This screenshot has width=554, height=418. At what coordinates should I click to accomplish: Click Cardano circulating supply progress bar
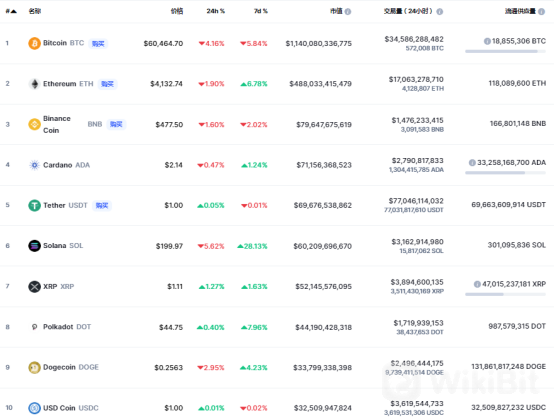click(505, 173)
